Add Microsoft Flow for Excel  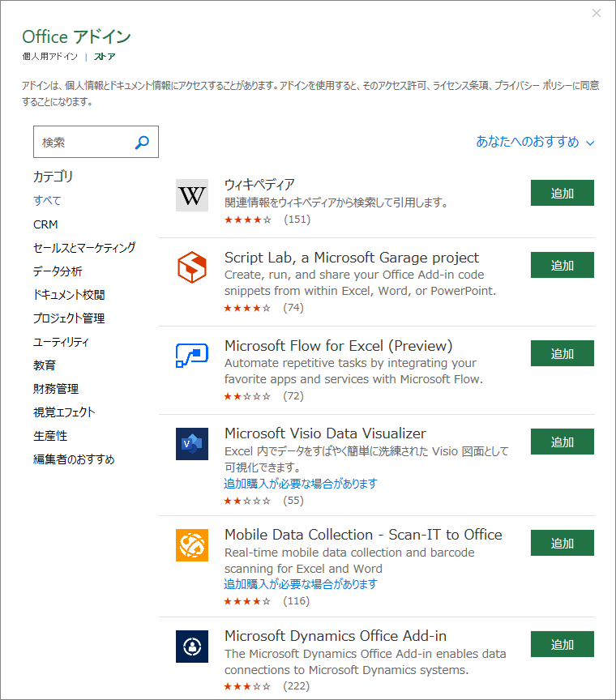click(562, 353)
